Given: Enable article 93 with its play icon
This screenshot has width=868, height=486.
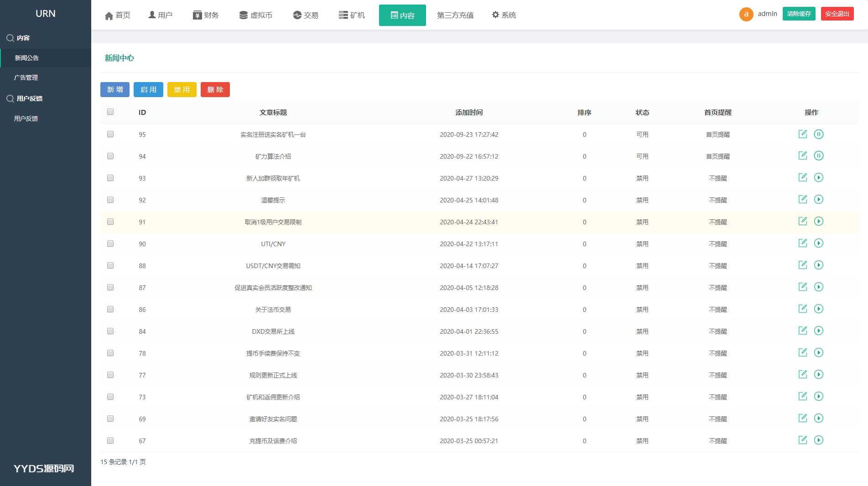Looking at the screenshot, I should [x=819, y=178].
